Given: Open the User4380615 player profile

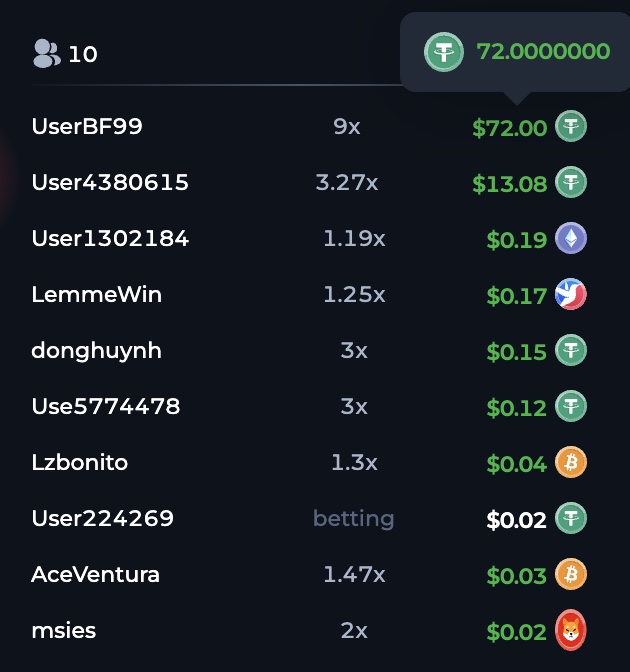Looking at the screenshot, I should pyautogui.click(x=110, y=182).
